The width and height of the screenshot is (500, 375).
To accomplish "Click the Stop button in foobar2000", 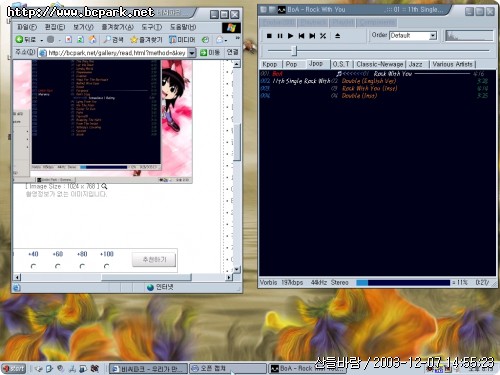I will coord(269,36).
